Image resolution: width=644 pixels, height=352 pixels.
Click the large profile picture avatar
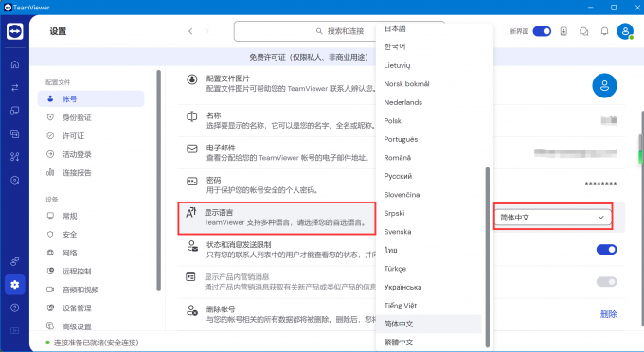click(604, 86)
